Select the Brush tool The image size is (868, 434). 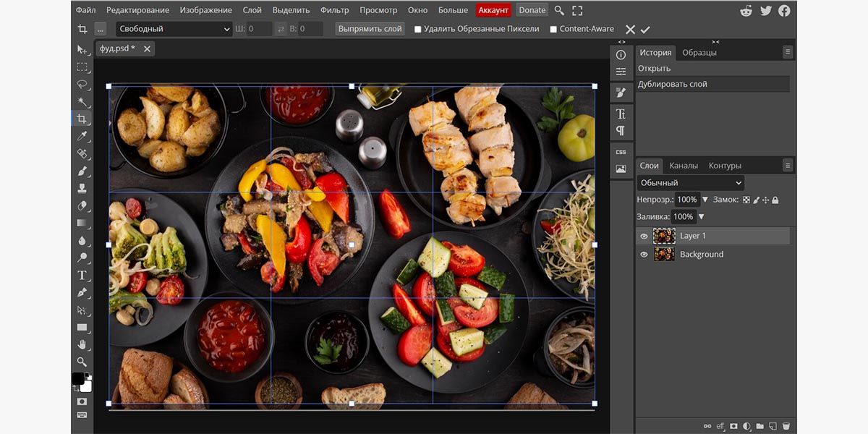[82, 171]
